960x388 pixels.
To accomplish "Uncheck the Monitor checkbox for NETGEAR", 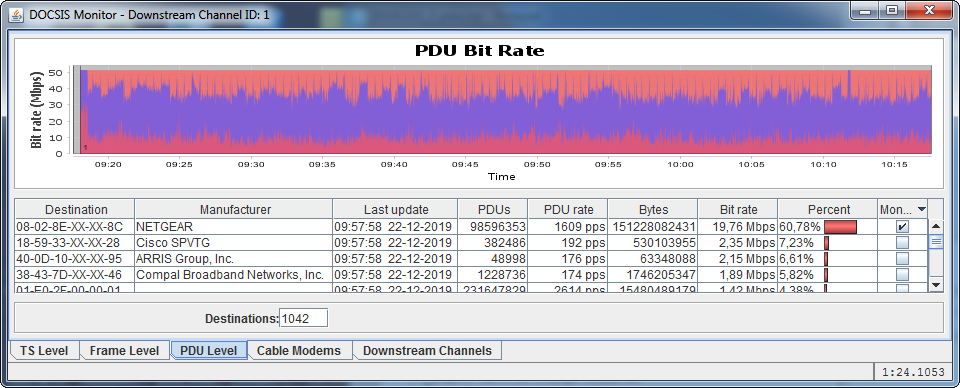I will (x=902, y=227).
